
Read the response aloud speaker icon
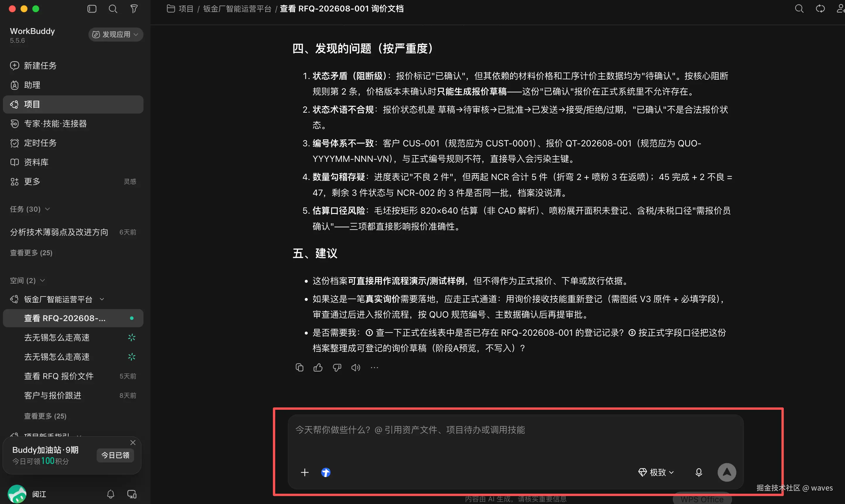click(x=356, y=368)
